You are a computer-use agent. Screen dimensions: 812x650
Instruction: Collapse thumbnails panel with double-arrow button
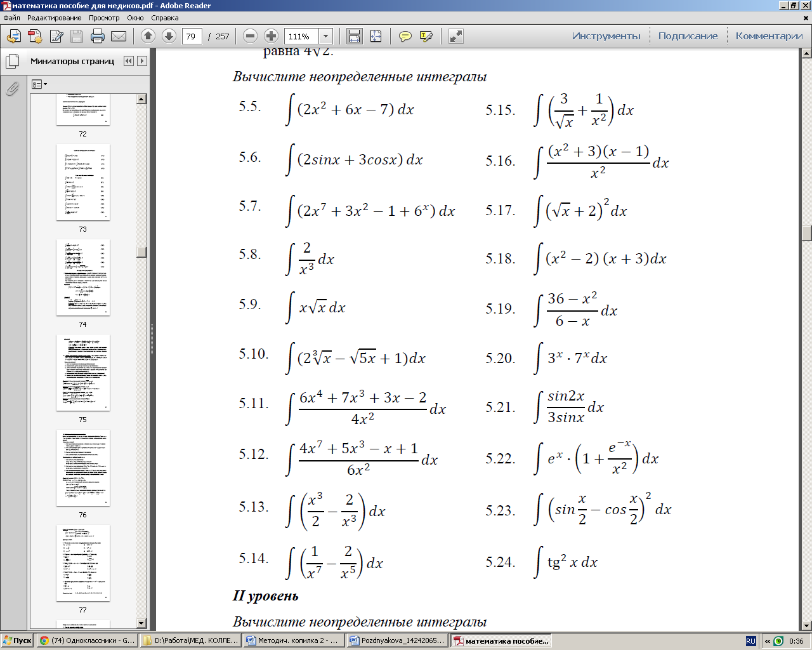tap(129, 61)
